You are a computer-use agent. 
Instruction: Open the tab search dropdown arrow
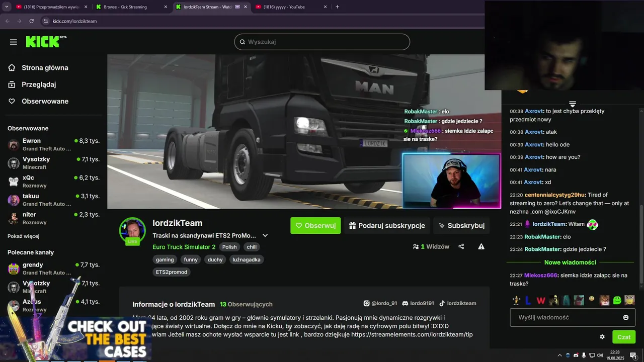coord(7,7)
